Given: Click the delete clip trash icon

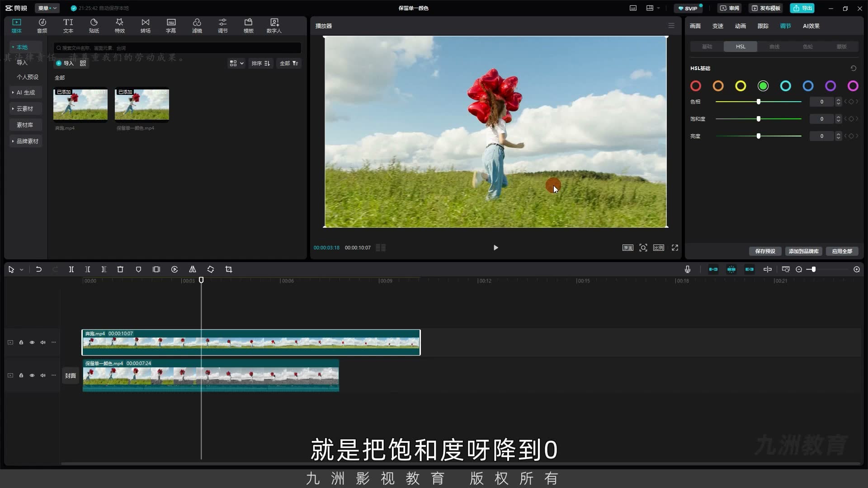Looking at the screenshot, I should (x=120, y=269).
